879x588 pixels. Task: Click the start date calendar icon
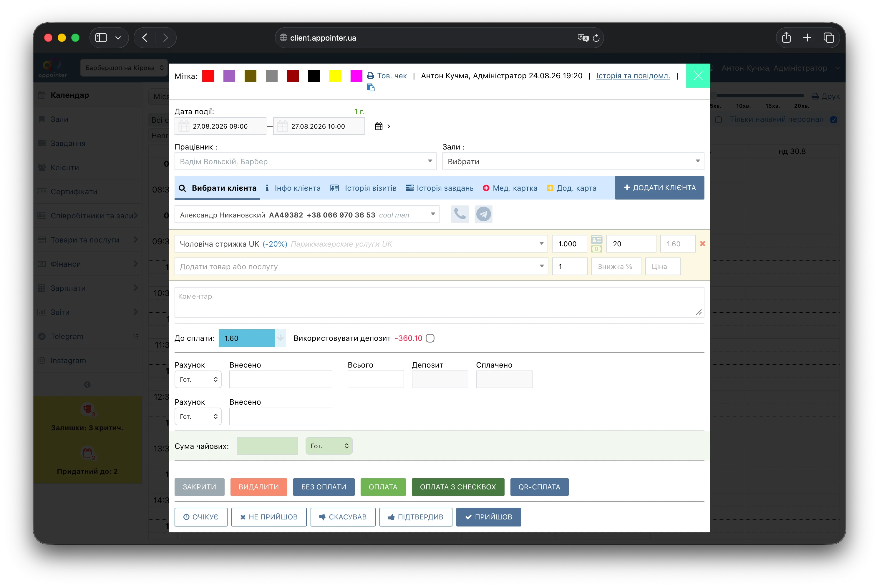(184, 126)
